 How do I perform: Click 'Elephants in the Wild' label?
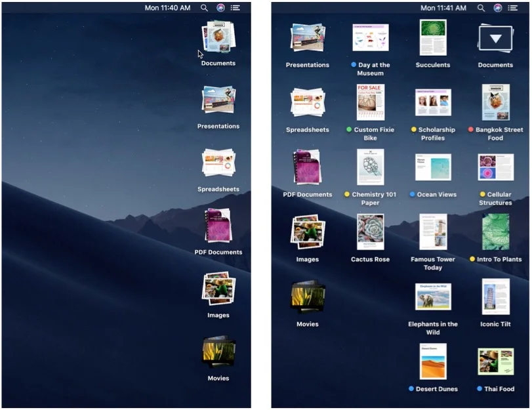433,328
